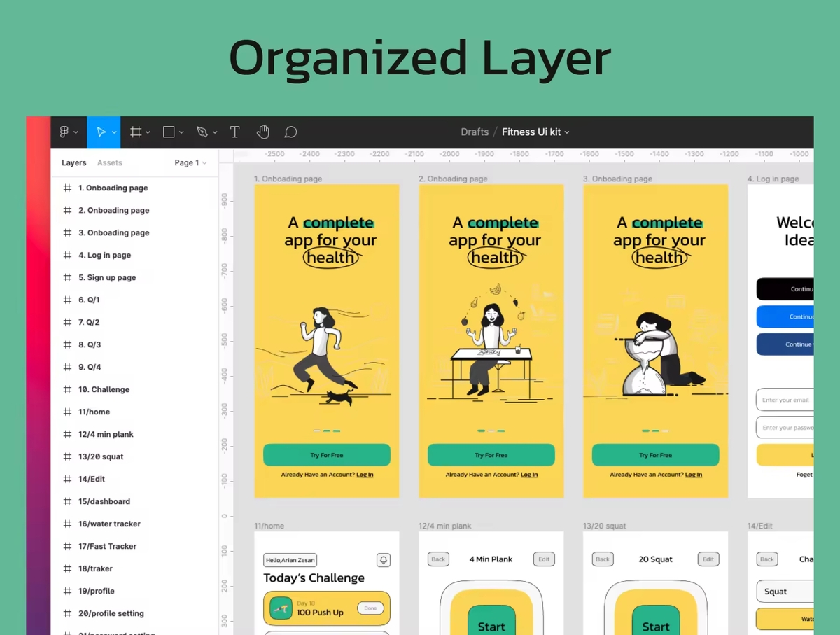Open the Page 1 dropdown
The height and width of the screenshot is (635, 840).
point(190,162)
